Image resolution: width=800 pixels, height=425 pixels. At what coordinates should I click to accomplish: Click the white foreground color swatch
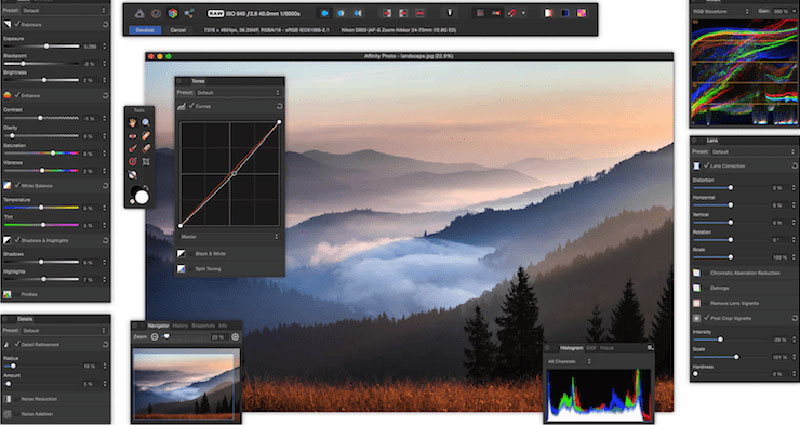(142, 197)
